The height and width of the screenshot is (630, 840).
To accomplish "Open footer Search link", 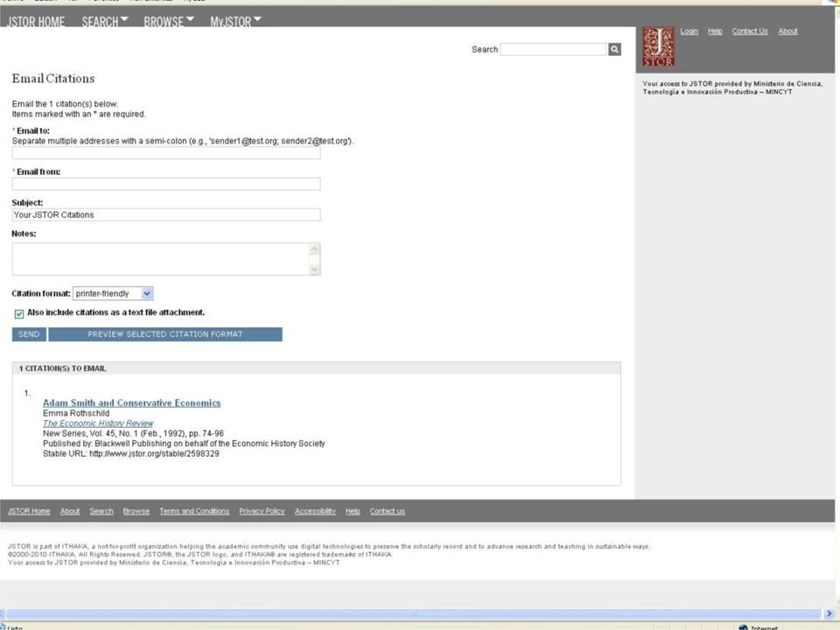I will [101, 511].
